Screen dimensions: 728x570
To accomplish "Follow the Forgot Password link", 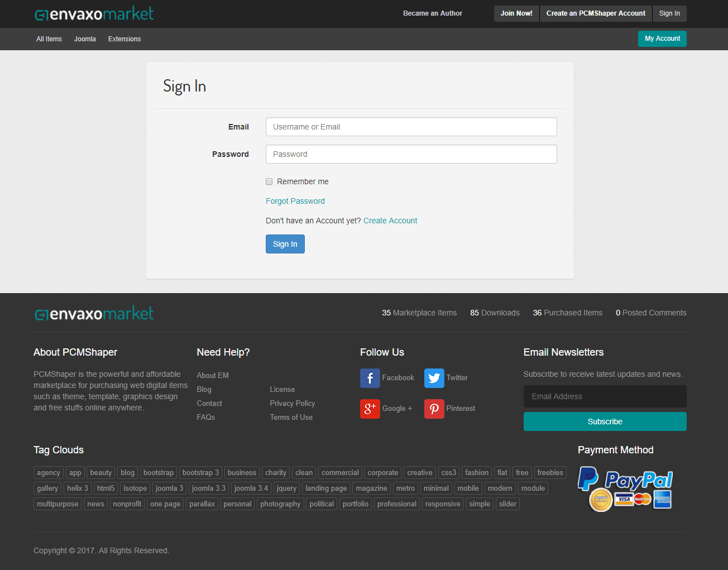I will point(295,201).
